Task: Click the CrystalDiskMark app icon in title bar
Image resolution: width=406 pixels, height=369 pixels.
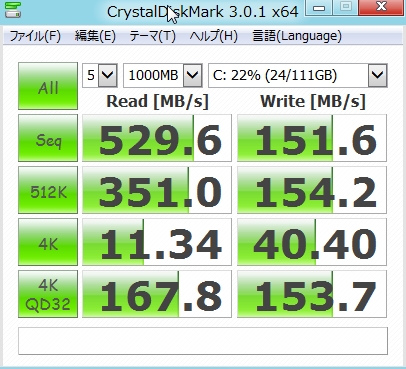Action: point(13,10)
